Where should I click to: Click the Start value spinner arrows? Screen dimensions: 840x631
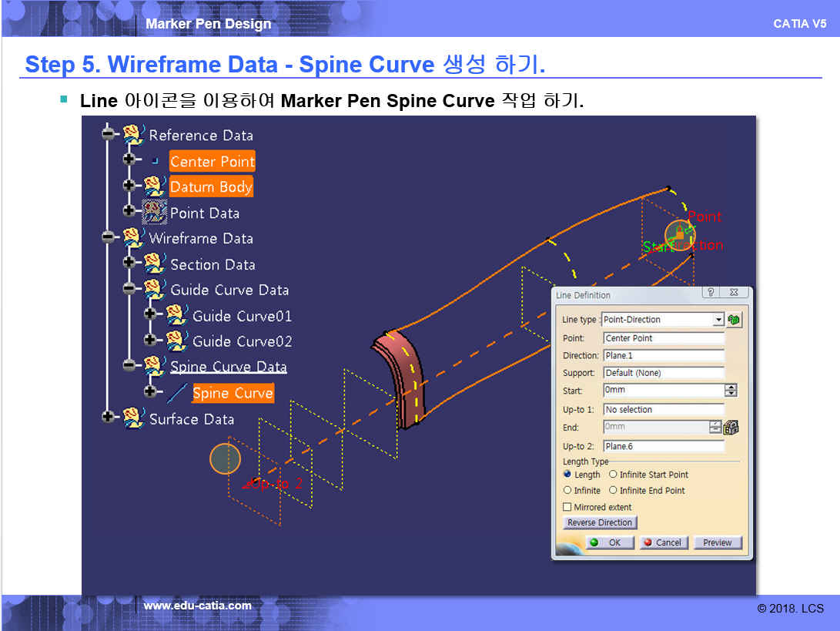[731, 391]
